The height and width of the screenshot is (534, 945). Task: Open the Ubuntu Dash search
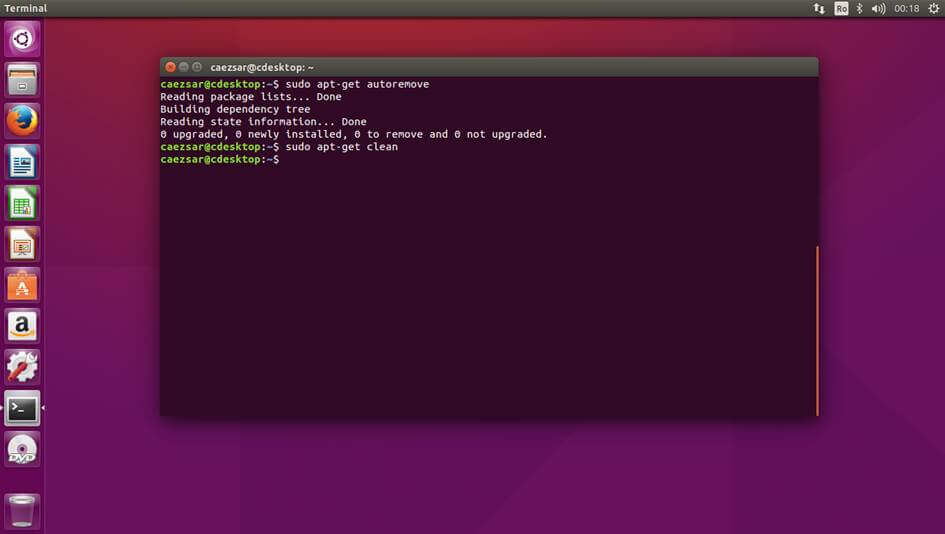(22, 40)
